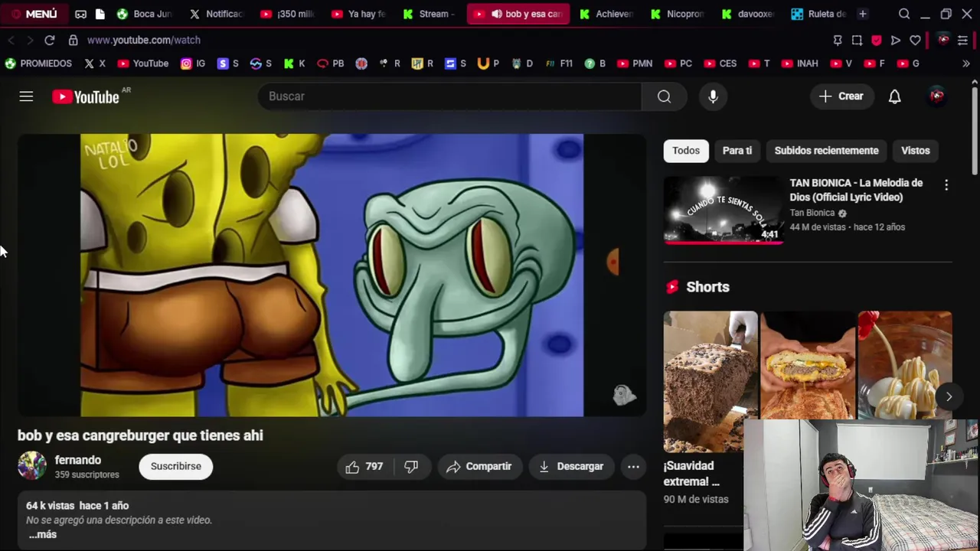Switch to the davooxer browser tab

[x=748, y=14]
